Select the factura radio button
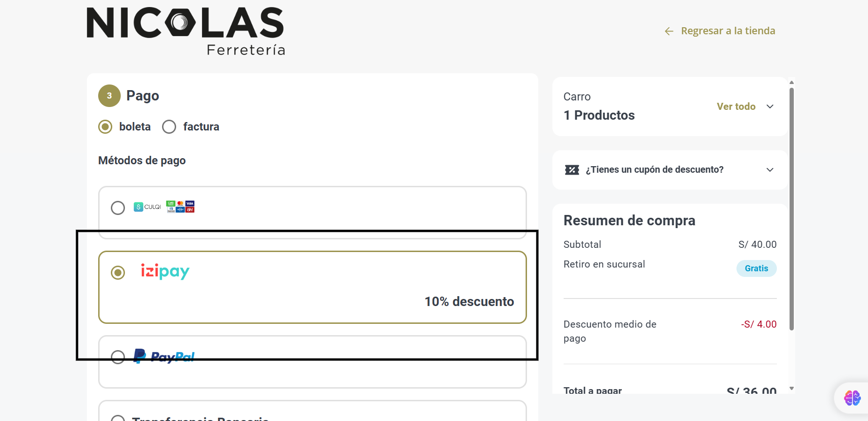The width and height of the screenshot is (868, 421). [169, 127]
